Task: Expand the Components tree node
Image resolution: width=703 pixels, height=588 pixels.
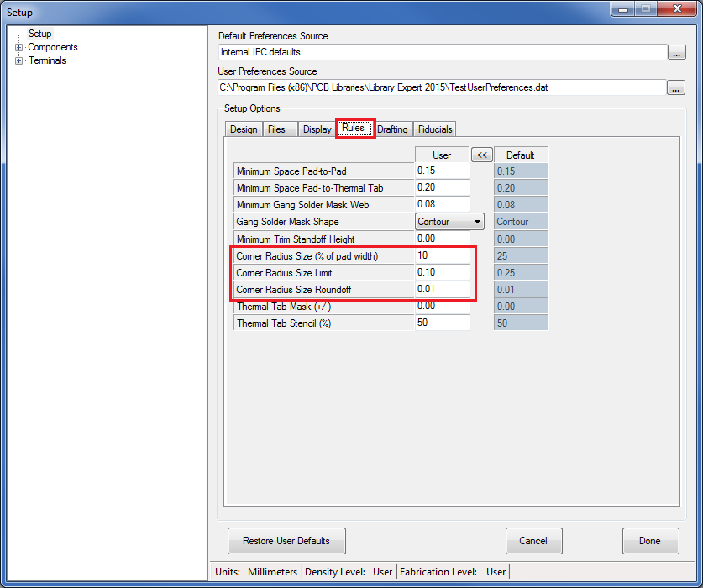Action: click(x=18, y=47)
